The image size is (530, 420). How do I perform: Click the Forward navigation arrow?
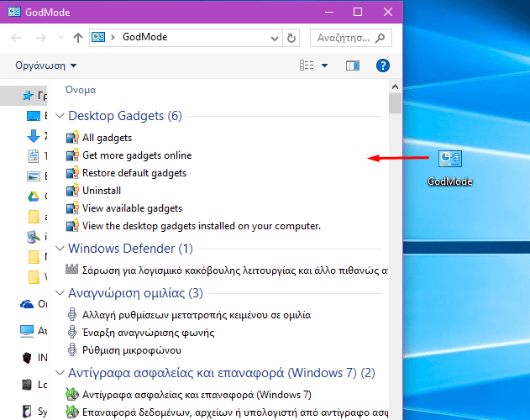pyautogui.click(x=41, y=38)
